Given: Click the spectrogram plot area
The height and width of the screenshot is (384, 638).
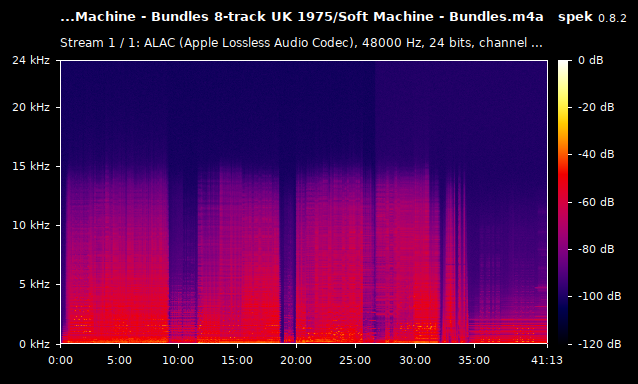Looking at the screenshot, I should point(304,202).
